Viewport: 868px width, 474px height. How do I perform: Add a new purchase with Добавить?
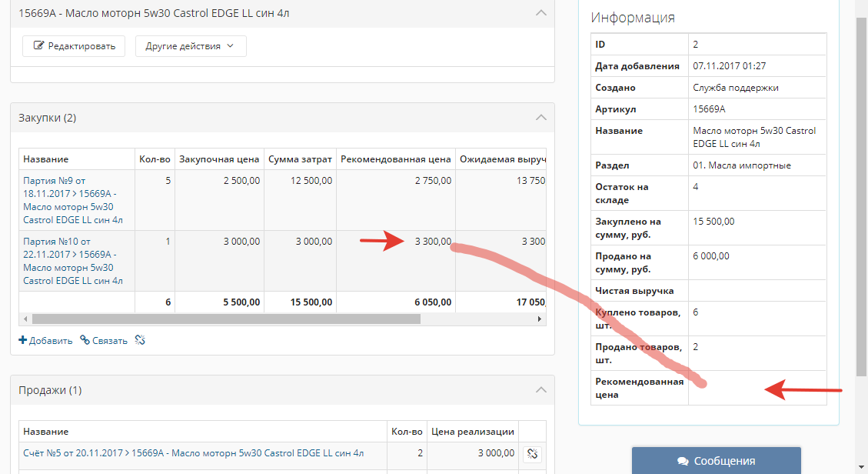coord(45,341)
